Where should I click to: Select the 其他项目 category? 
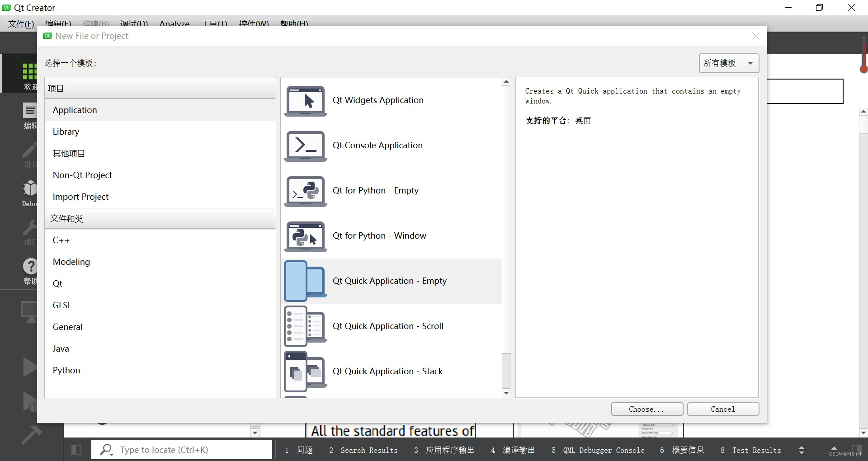coord(160,153)
